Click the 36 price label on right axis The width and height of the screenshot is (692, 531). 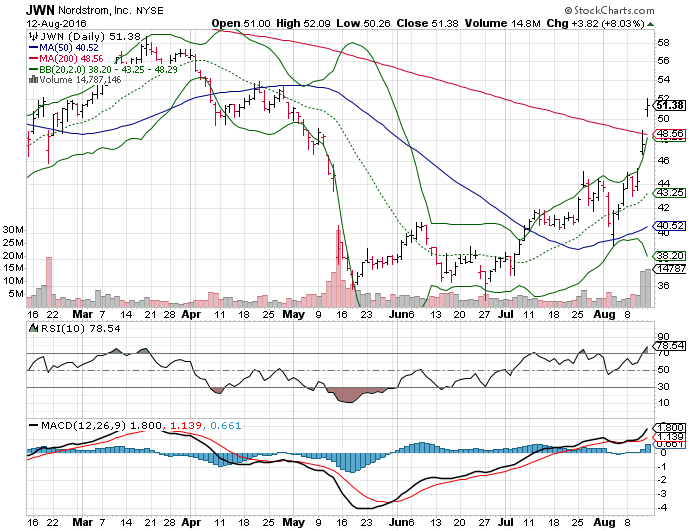pyautogui.click(x=663, y=286)
